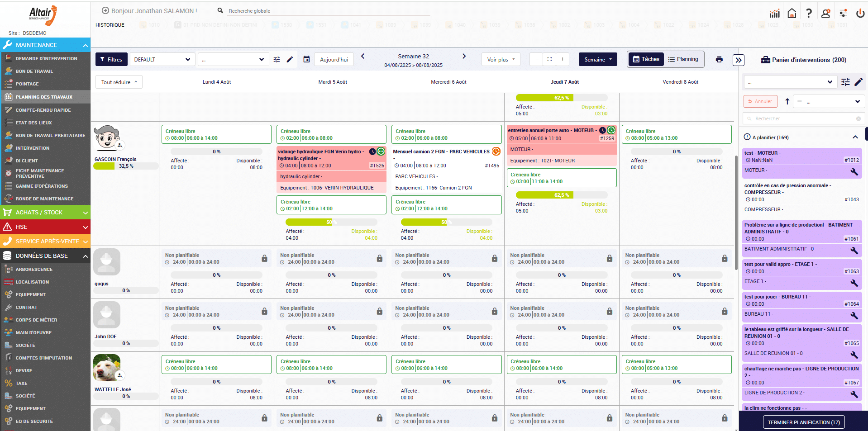Open DEMANDE D'INTERVENTION menu item
The image size is (868, 431).
45,58
